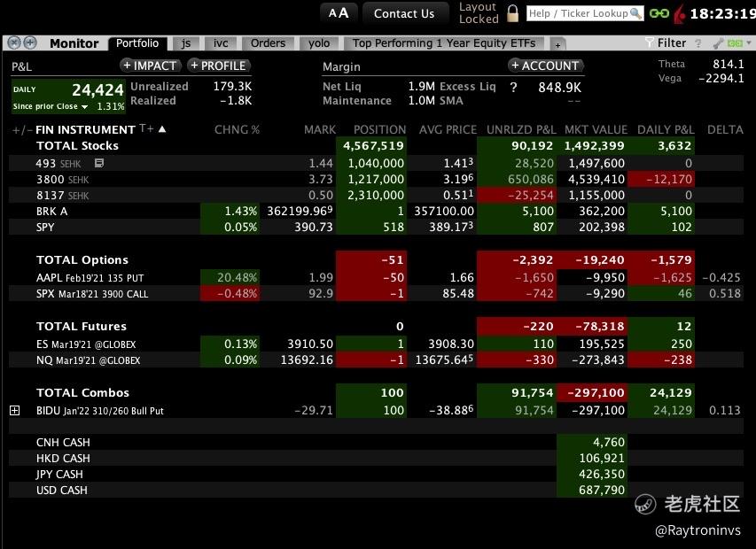Viewport: 756px width, 549px height.
Task: Click the POSITION column header
Action: (379, 129)
